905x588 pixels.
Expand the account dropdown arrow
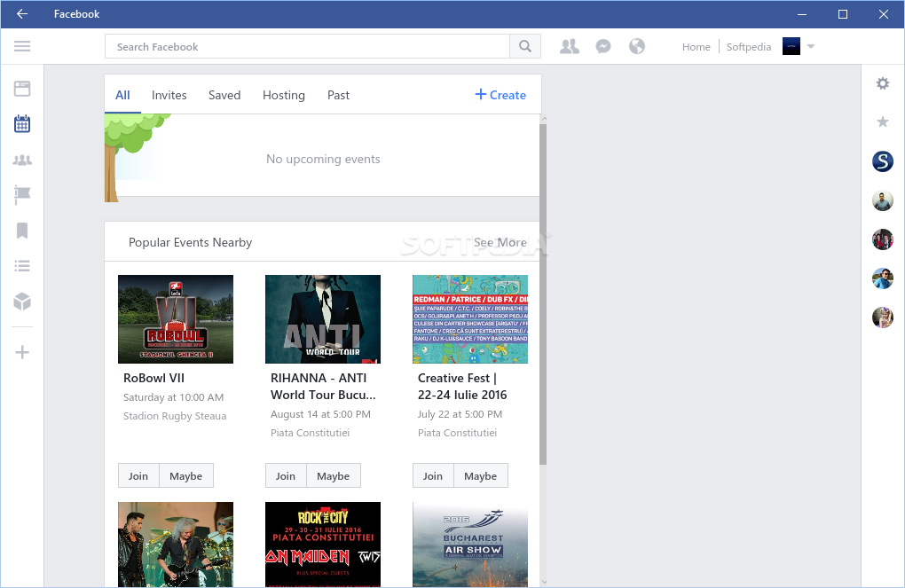(811, 46)
